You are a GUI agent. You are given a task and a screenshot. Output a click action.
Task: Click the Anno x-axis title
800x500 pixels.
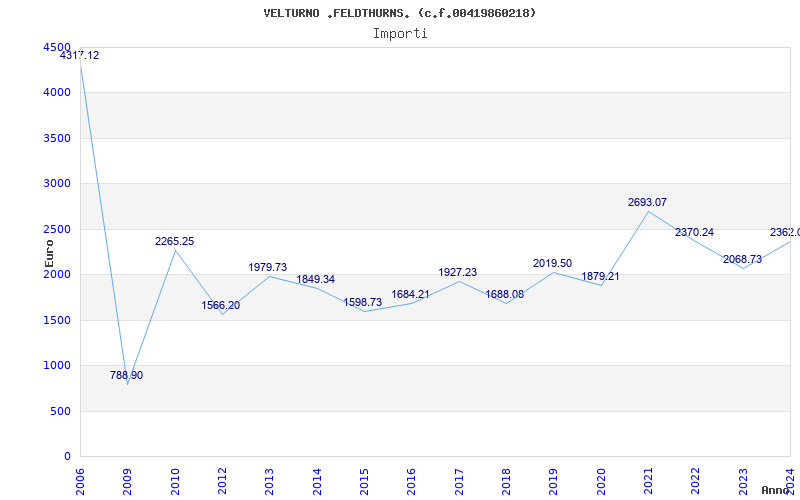tap(775, 490)
